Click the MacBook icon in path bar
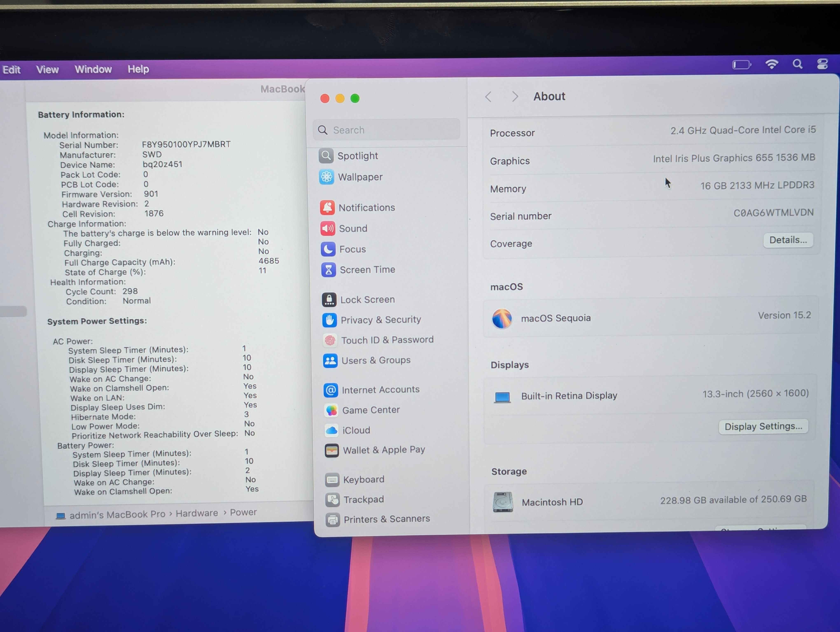This screenshot has width=840, height=632. tap(61, 516)
